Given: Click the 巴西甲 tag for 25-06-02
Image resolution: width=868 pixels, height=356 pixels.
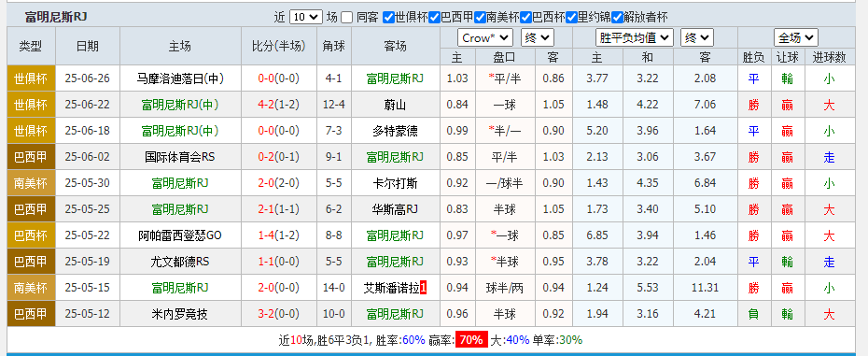Looking at the screenshot, I should [x=31, y=157].
